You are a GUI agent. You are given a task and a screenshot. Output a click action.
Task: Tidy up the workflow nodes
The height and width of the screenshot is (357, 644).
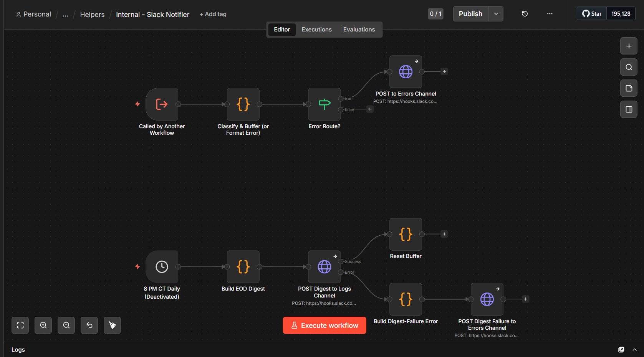pyautogui.click(x=113, y=325)
